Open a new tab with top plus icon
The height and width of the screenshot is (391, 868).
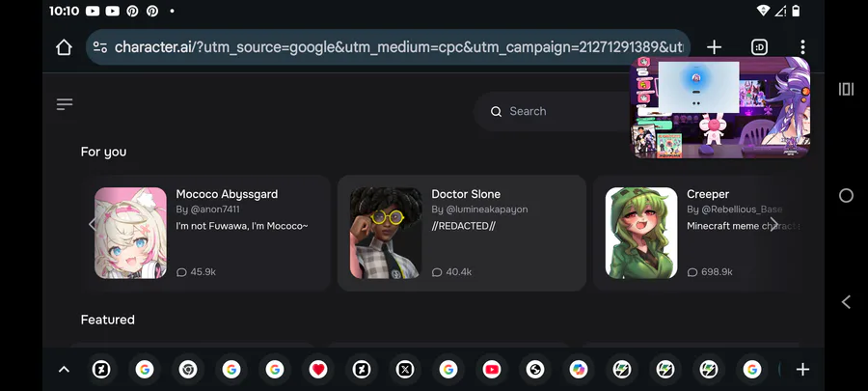(714, 47)
